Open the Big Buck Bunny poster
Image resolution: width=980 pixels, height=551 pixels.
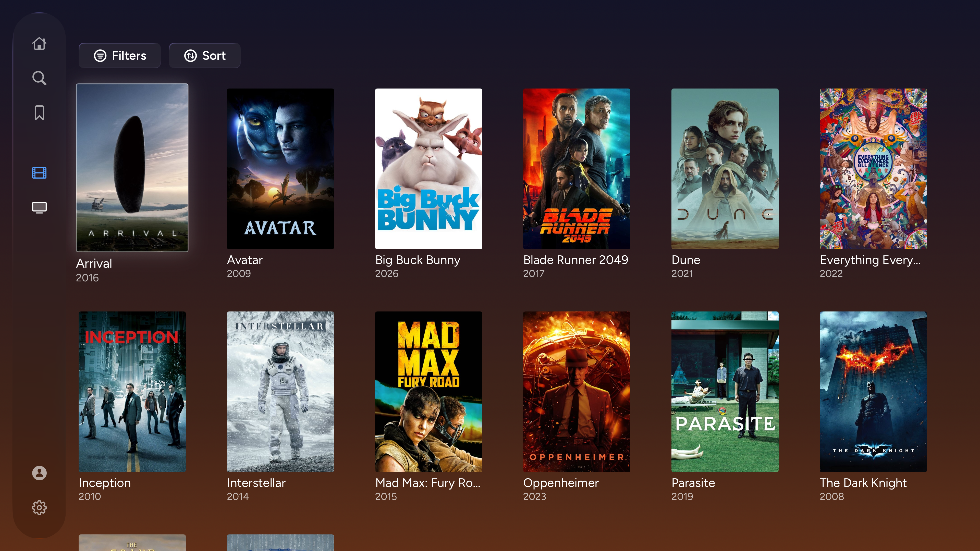pyautogui.click(x=428, y=169)
